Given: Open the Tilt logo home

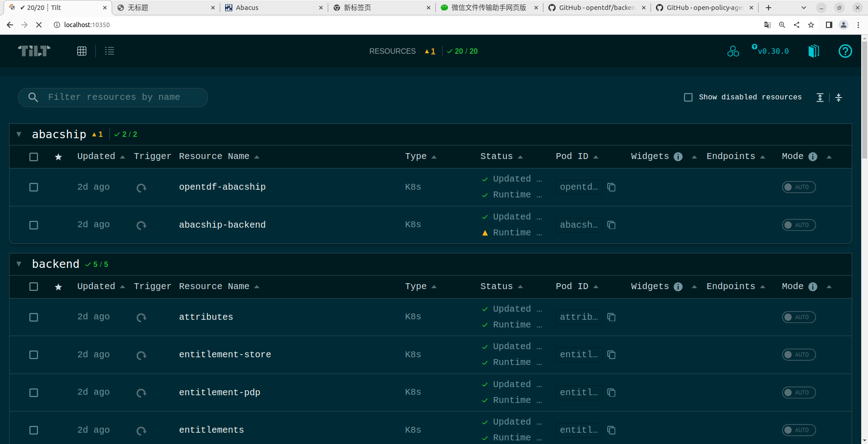Looking at the screenshot, I should click(34, 51).
